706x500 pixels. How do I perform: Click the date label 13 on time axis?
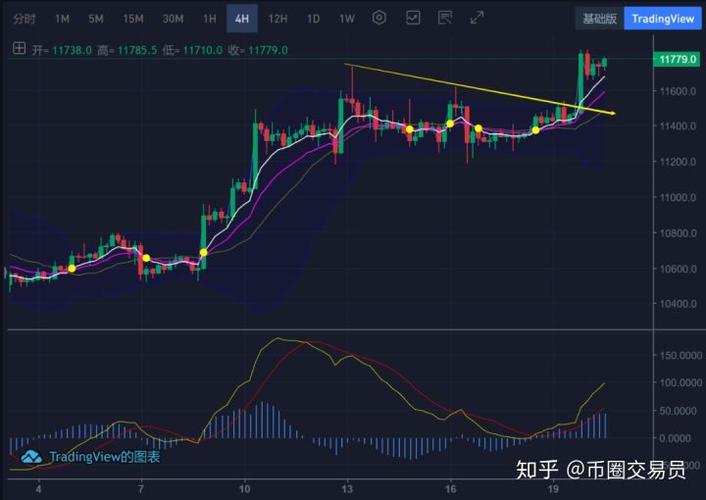(x=347, y=489)
